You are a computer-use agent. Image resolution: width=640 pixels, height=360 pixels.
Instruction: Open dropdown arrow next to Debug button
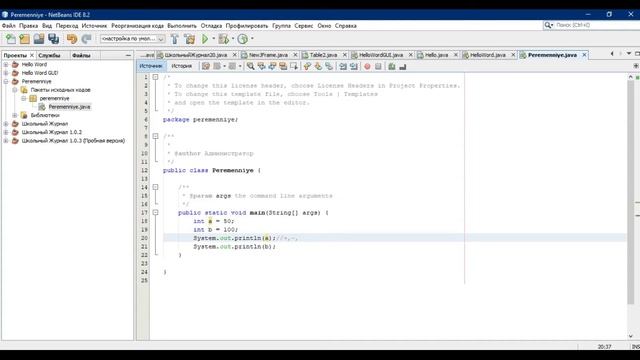pos(233,39)
